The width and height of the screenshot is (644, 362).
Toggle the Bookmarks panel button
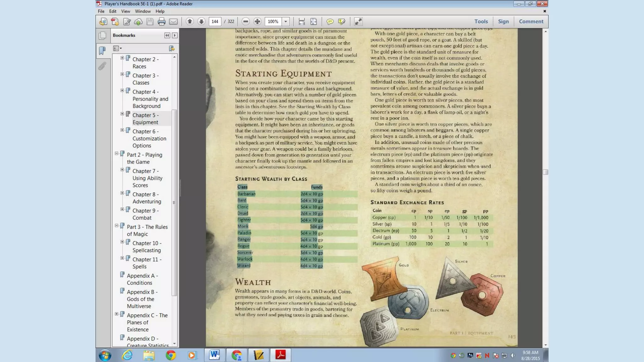(102, 51)
